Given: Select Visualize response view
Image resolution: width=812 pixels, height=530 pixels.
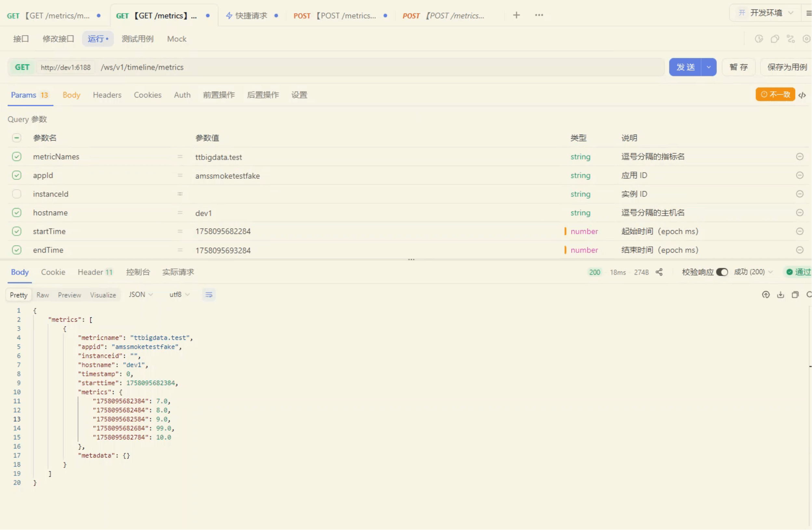Looking at the screenshot, I should pos(103,295).
